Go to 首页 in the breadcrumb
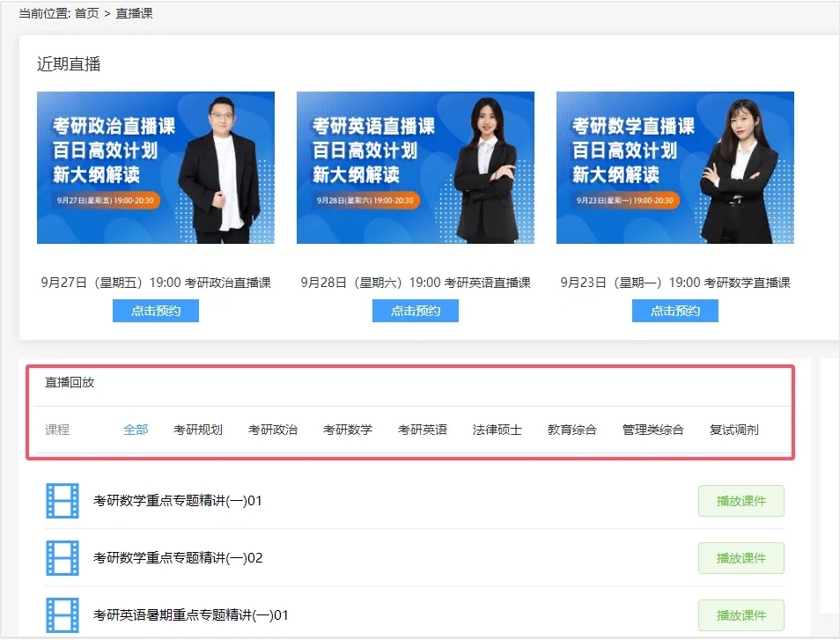This screenshot has width=840, height=640. click(x=86, y=13)
